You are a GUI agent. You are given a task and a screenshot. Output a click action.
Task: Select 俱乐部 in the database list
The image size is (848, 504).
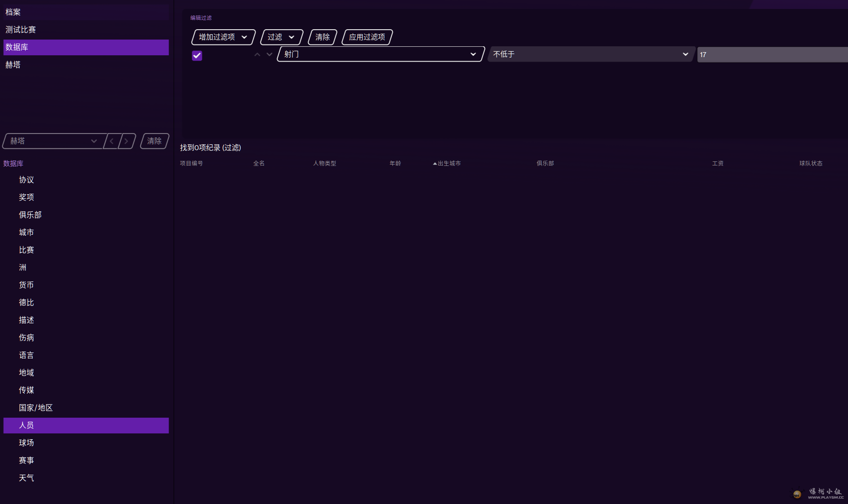pos(30,215)
